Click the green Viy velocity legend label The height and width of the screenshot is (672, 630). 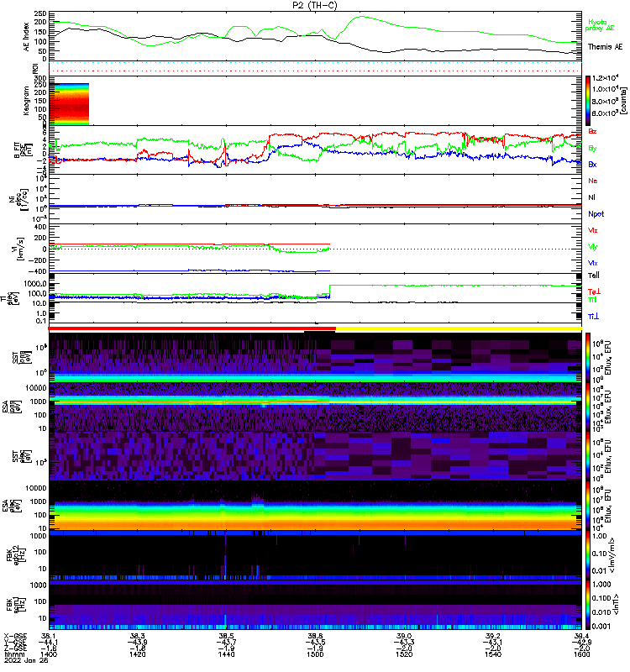pyautogui.click(x=593, y=246)
